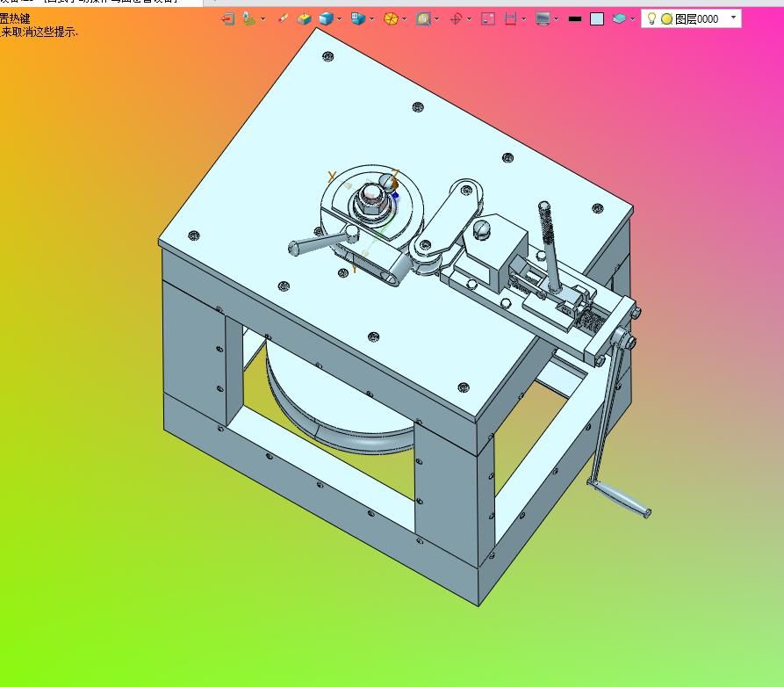Toggle the yellow circle layer indicator
This screenshot has width=784, height=687.
coord(666,19)
